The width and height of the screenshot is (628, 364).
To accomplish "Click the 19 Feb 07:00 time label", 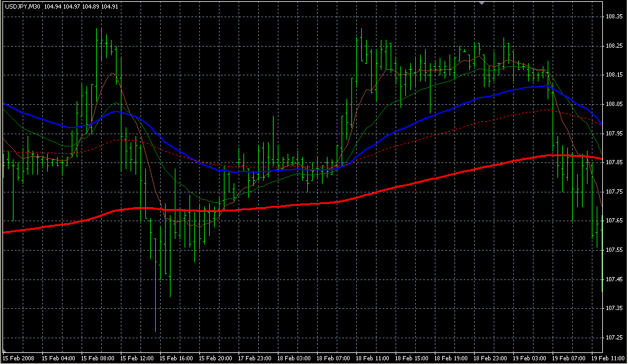I will pyautogui.click(x=569, y=357).
